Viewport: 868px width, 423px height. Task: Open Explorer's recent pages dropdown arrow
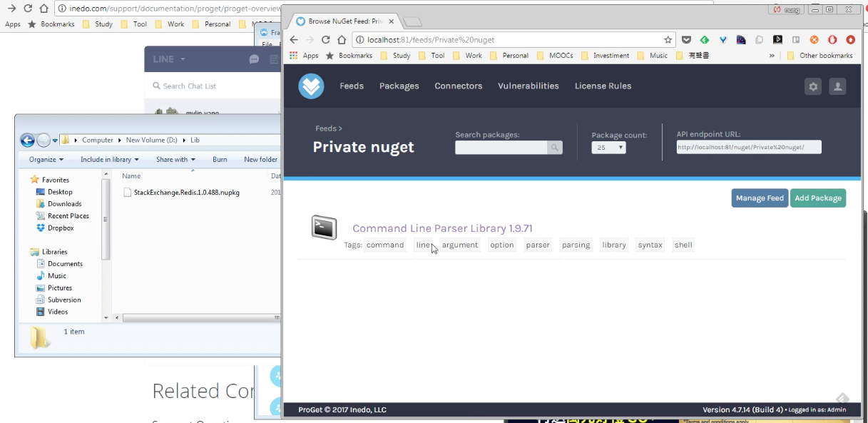coord(55,141)
